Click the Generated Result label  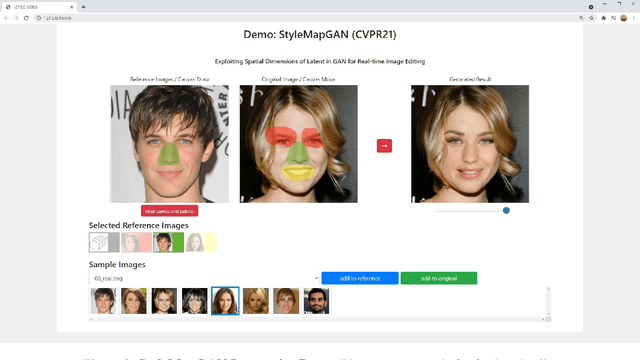coord(470,79)
